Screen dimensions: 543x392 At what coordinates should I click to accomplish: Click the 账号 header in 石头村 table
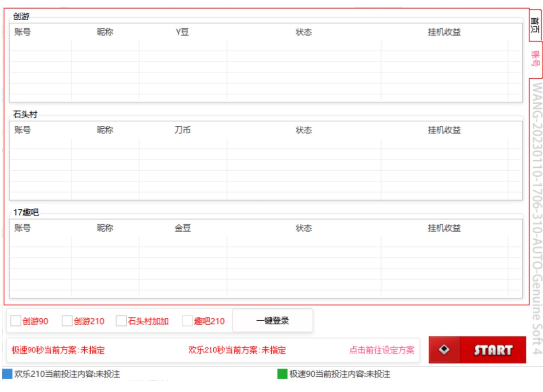pyautogui.click(x=23, y=130)
